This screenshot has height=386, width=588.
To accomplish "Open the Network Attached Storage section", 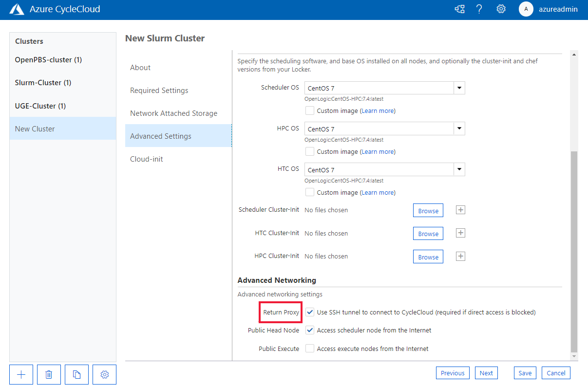I will tap(173, 113).
